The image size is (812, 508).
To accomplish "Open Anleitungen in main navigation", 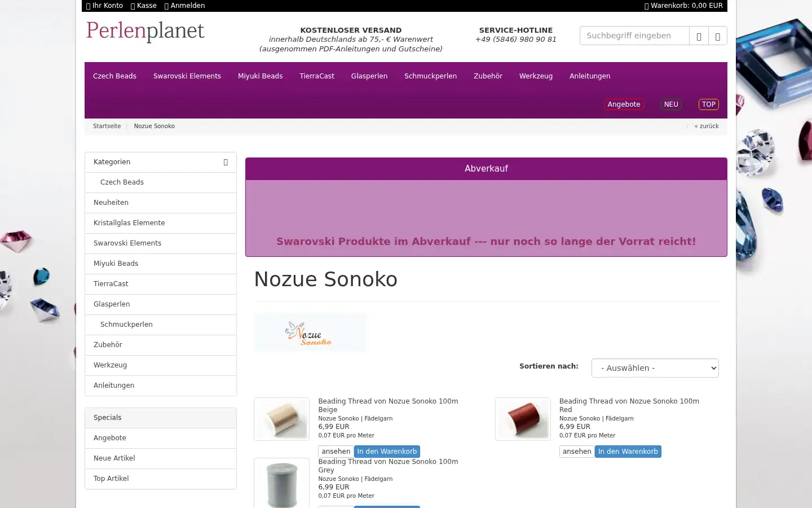I will [x=590, y=76].
